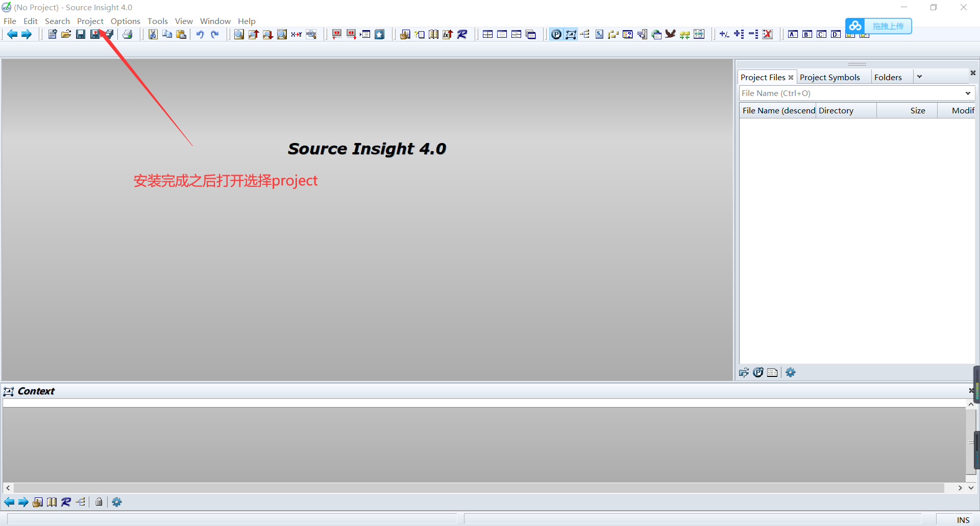980x526 pixels.
Task: Click the gear settings icon in project panel
Action: [x=791, y=372]
